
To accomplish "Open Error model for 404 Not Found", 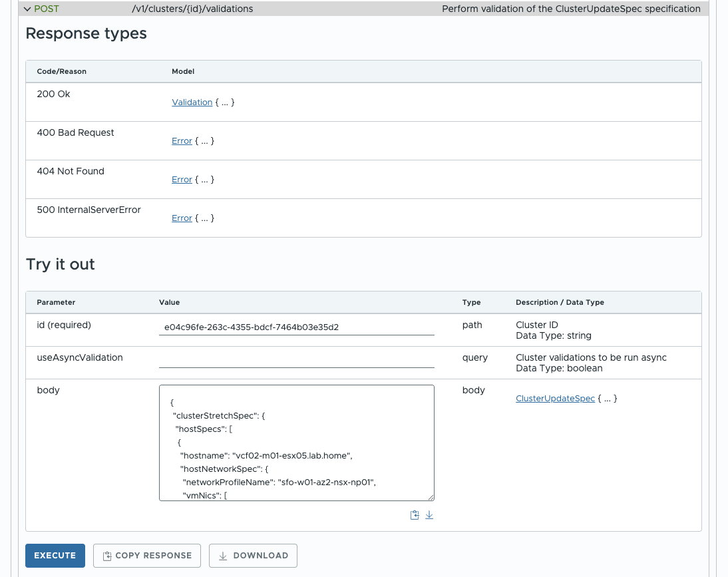I will pos(182,180).
